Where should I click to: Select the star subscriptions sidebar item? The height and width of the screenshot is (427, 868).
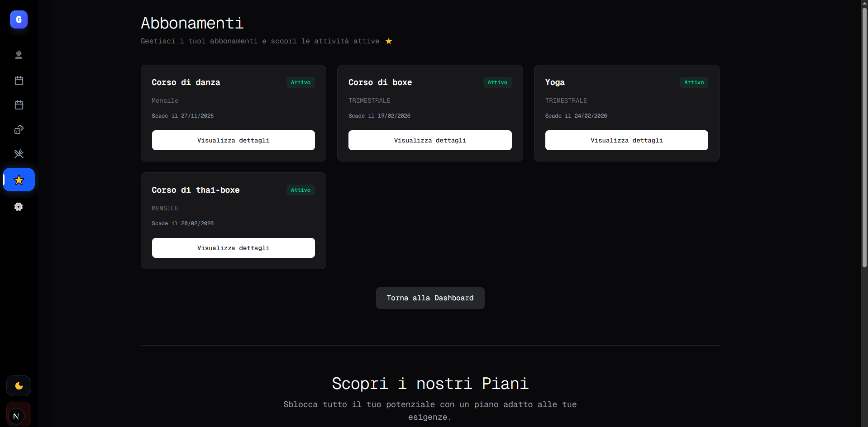coord(19,180)
